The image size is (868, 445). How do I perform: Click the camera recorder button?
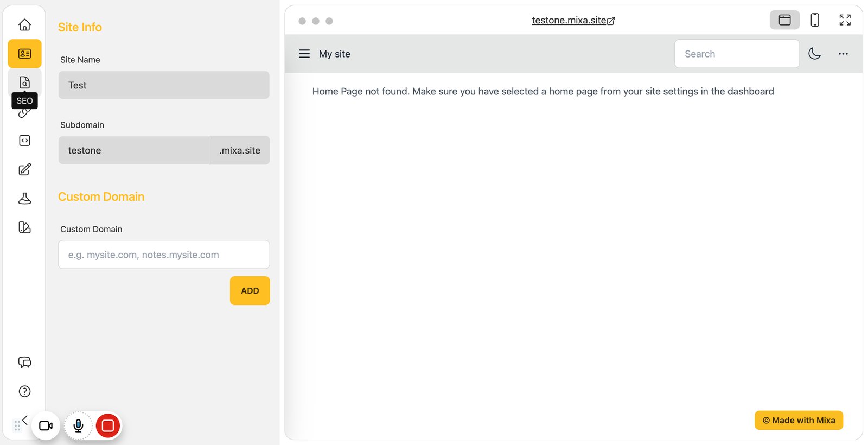pyautogui.click(x=46, y=425)
